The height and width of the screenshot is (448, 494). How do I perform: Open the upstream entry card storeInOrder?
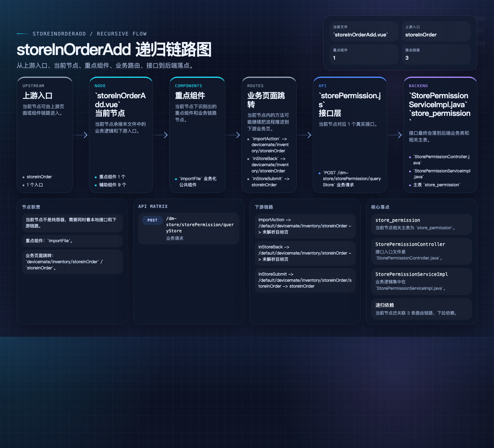[x=436, y=31]
